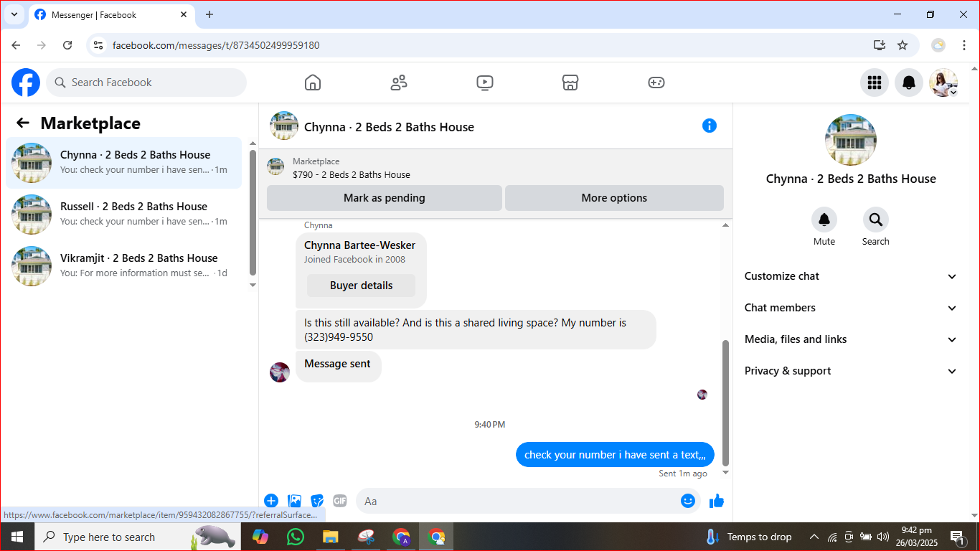The image size is (980, 551).
Task: Select the Messenger | Facebook tab
Action: coord(111,15)
